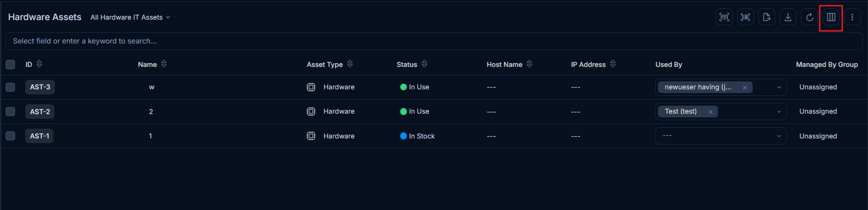Click the barcode icon with dotted bars
Image resolution: width=868 pixels, height=210 pixels.
click(724, 17)
